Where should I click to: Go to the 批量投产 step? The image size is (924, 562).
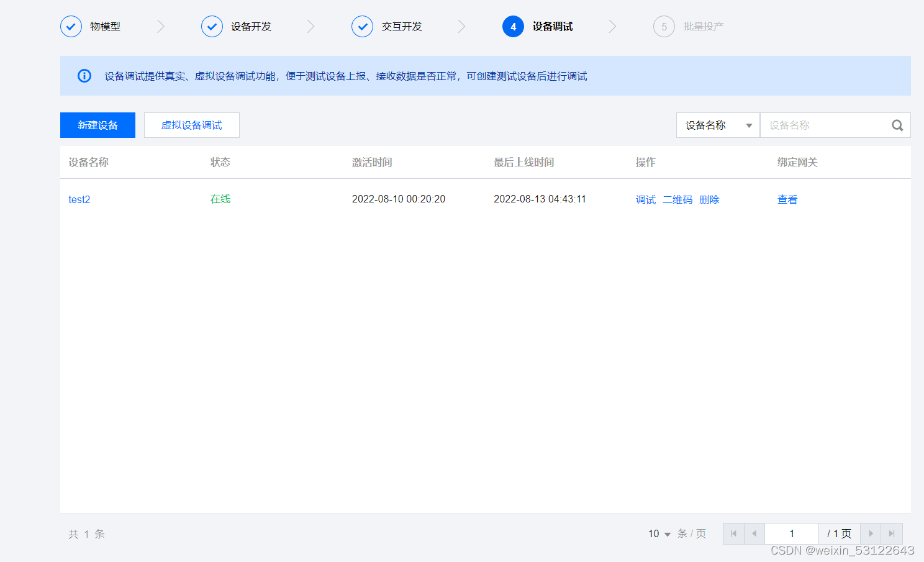pyautogui.click(x=704, y=27)
